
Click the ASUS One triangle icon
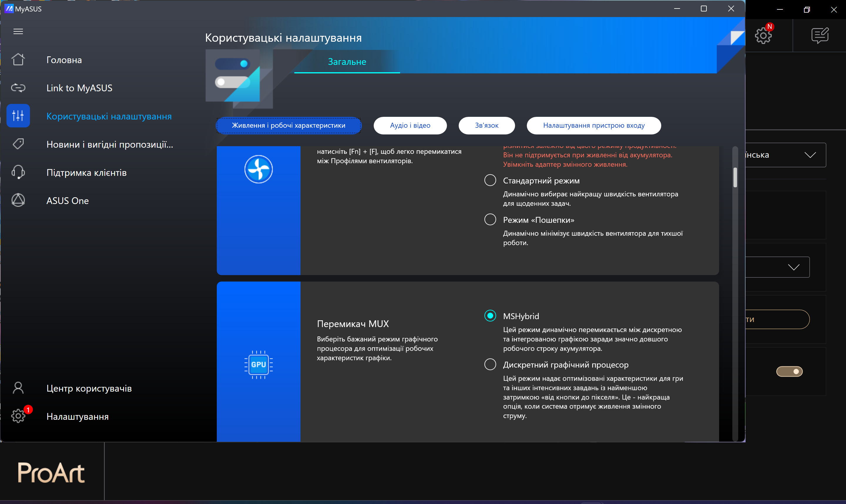(x=18, y=200)
